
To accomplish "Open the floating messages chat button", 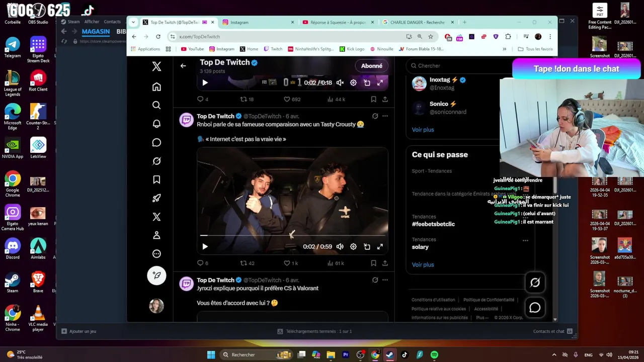I will [x=535, y=308].
